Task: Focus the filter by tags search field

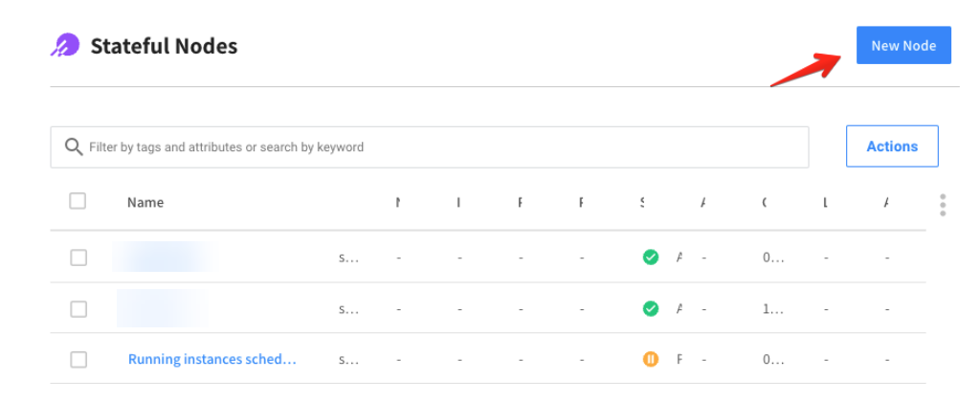Action: [440, 146]
